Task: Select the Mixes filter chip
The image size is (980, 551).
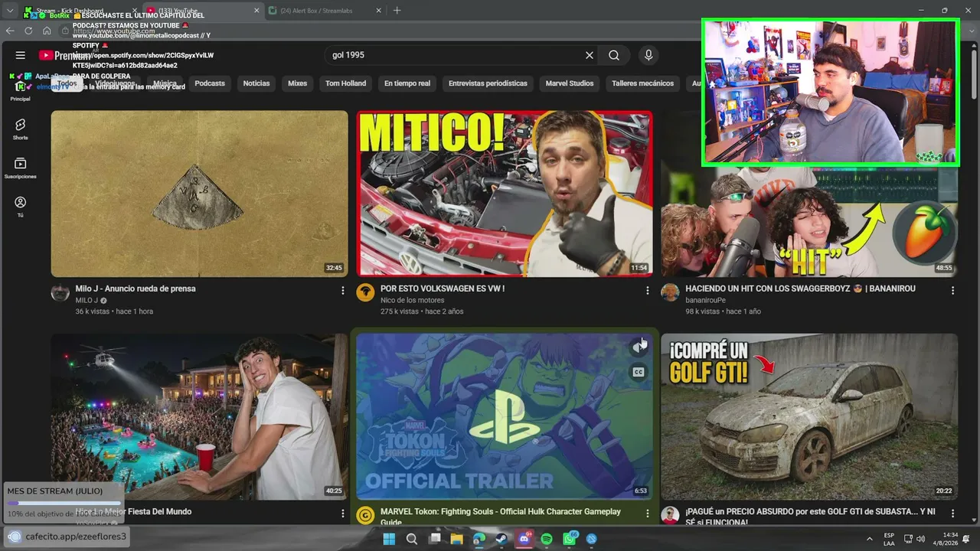Action: click(x=297, y=83)
